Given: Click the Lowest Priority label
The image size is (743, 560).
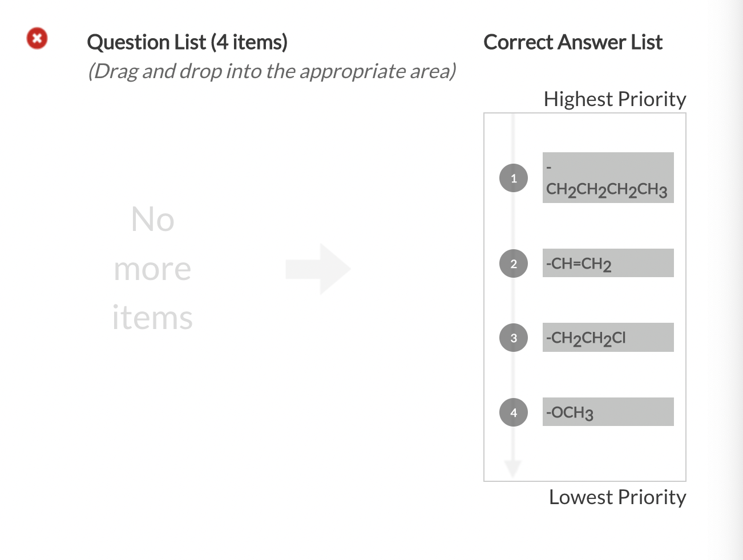Looking at the screenshot, I should pos(617,497).
